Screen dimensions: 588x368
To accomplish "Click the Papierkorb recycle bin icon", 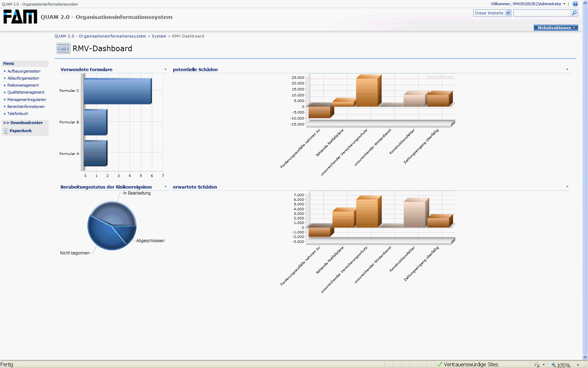I will (x=6, y=131).
